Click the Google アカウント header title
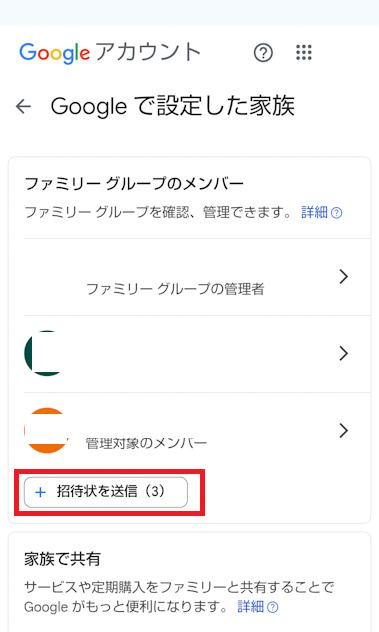The height and width of the screenshot is (632, 379). 110,53
